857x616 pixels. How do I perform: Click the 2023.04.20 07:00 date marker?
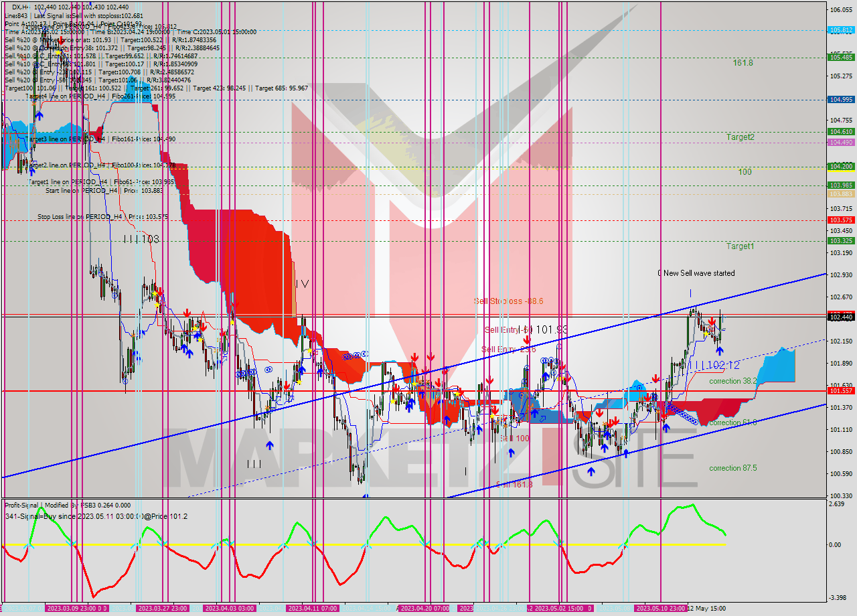coord(424,608)
